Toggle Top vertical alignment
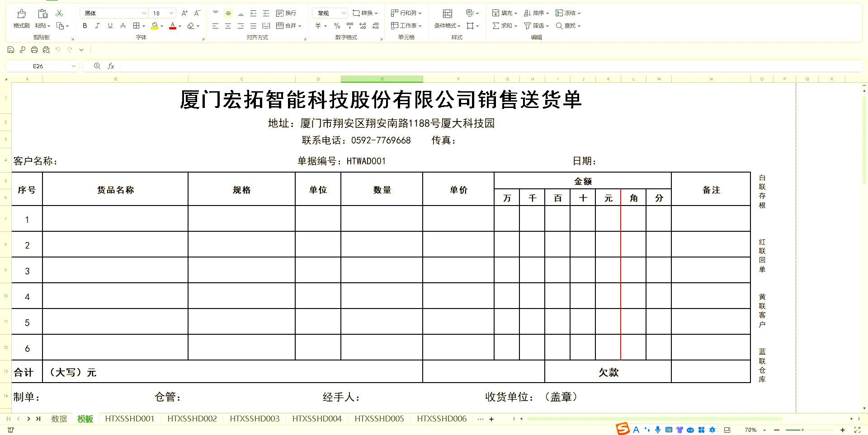Viewport: 868px width, 435px height. click(x=216, y=13)
